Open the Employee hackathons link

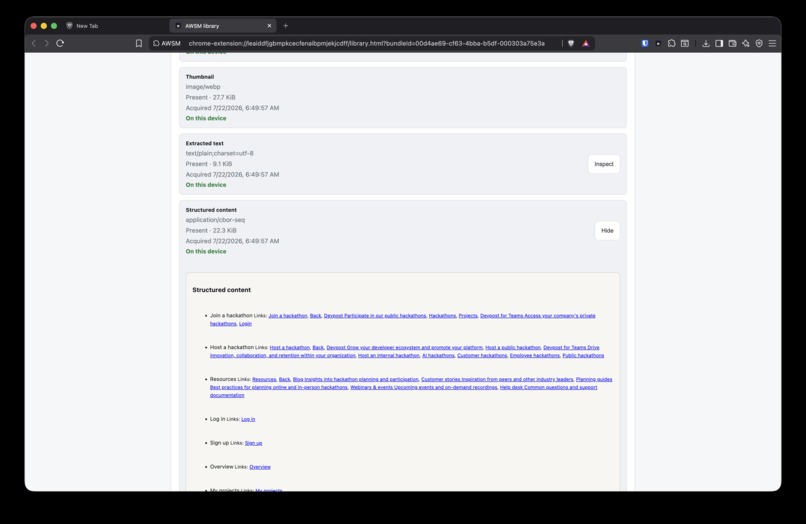[x=535, y=355]
